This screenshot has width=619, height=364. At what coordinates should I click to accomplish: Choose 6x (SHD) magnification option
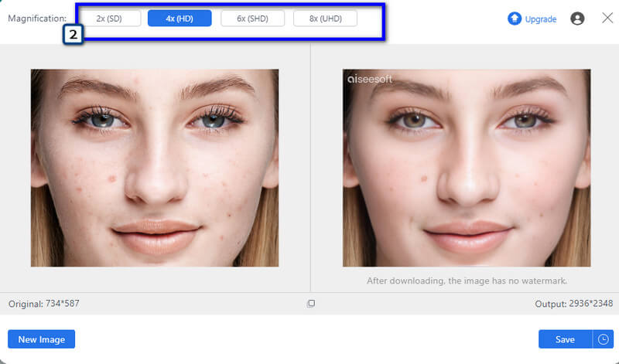(252, 19)
